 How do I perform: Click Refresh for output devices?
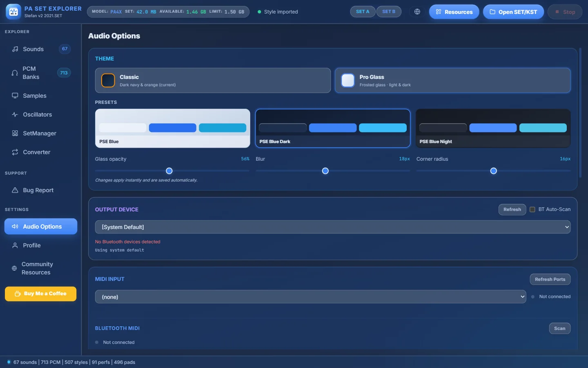512,209
